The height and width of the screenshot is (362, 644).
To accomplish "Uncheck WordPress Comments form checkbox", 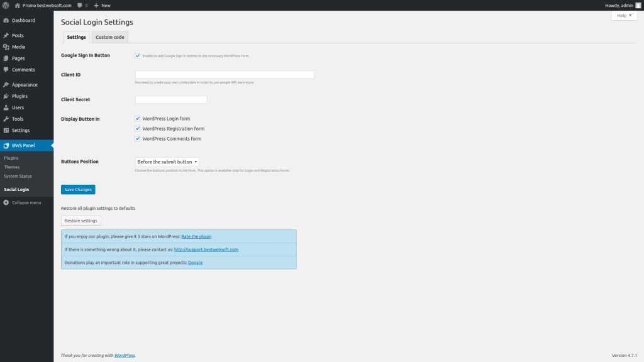I will coord(138,138).
